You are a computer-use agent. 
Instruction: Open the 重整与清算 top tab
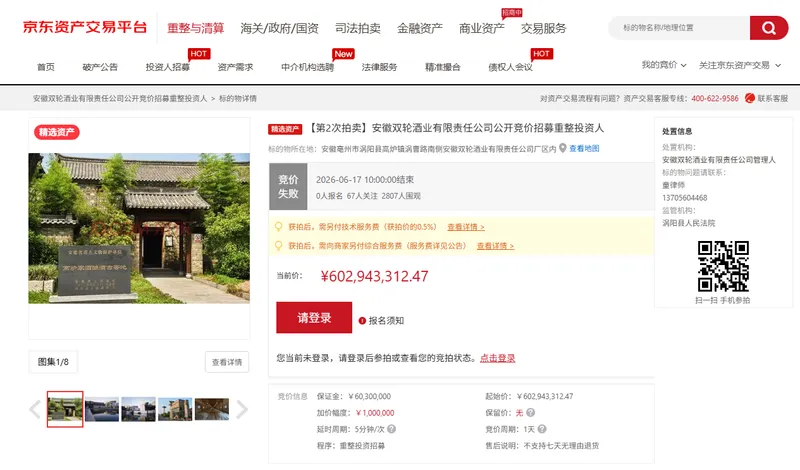pyautogui.click(x=196, y=28)
